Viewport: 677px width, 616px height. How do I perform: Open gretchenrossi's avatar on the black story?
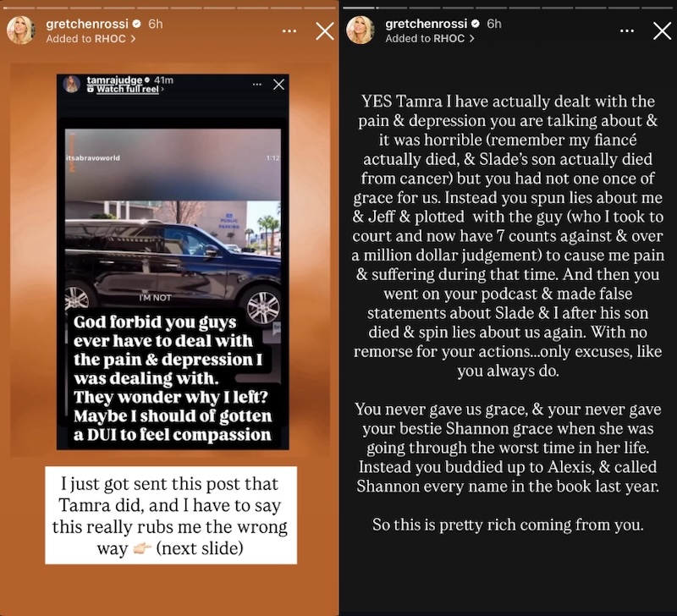click(x=360, y=30)
